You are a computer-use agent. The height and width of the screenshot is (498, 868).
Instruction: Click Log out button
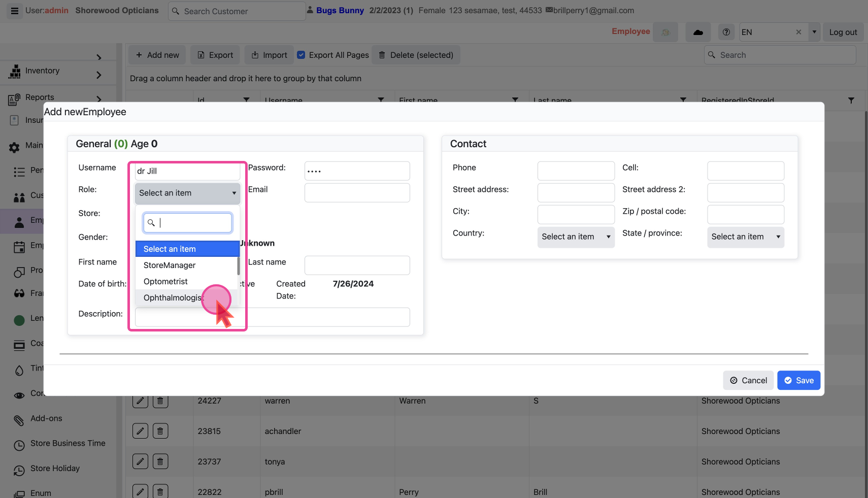click(x=843, y=32)
